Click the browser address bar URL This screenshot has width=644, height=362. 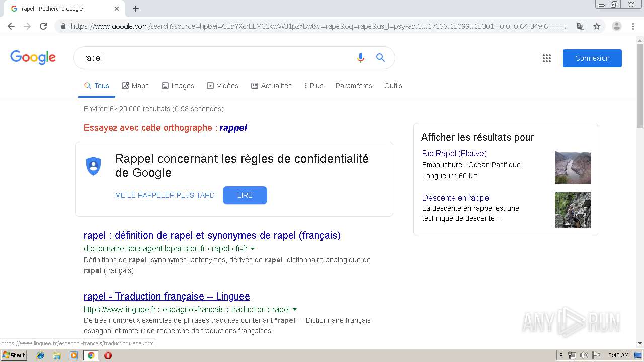click(x=318, y=26)
